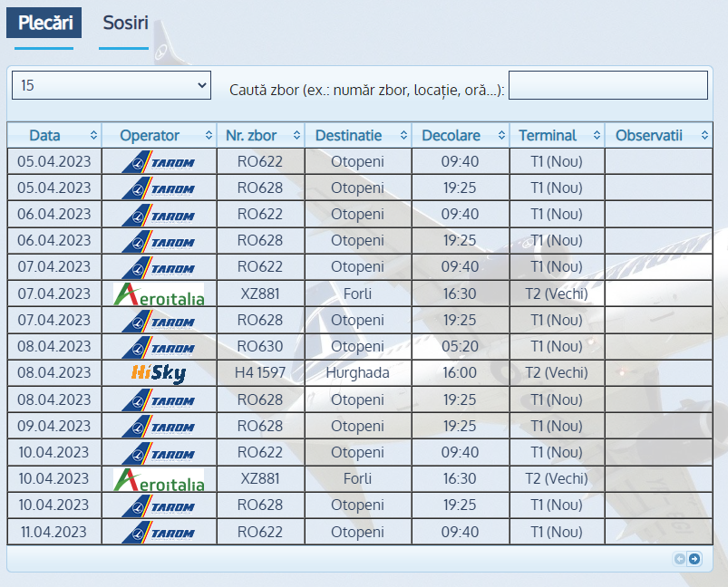Click Aeroitalia logo on 07.04.2023 row
The image size is (728, 587).
159,294
